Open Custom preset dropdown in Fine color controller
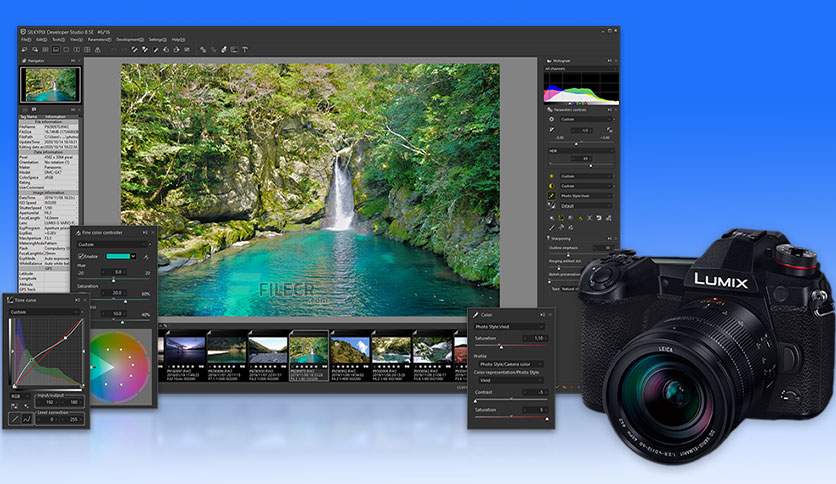Image resolution: width=836 pixels, height=484 pixels. [112, 245]
